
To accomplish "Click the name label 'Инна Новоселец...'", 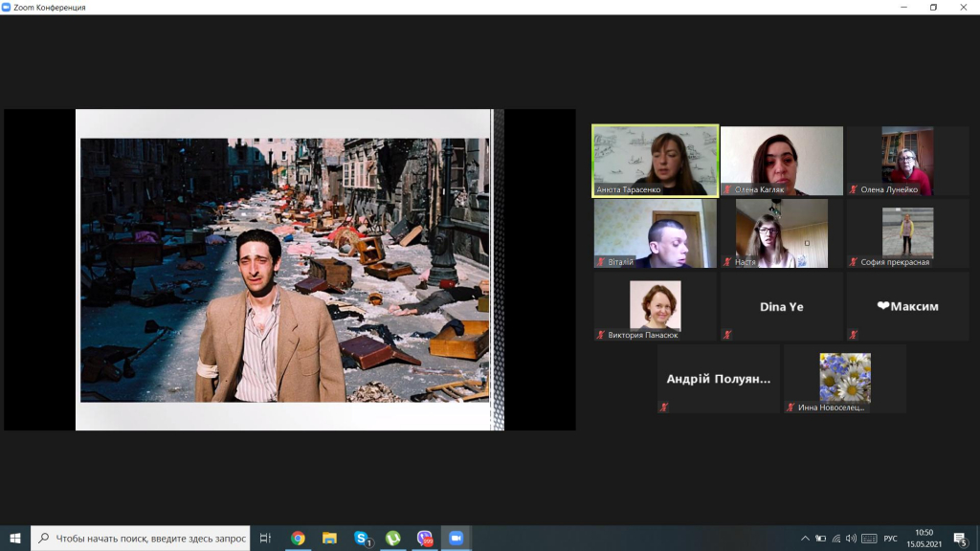I will [831, 408].
